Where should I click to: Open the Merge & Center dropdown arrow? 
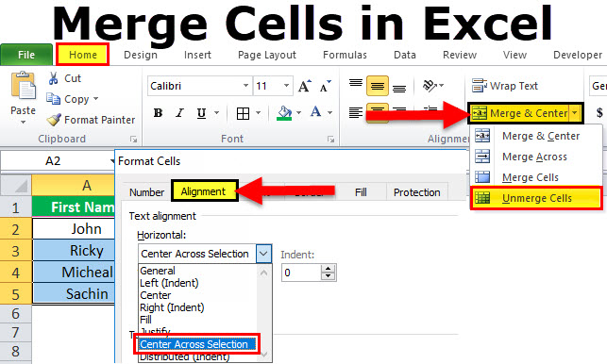tap(575, 113)
